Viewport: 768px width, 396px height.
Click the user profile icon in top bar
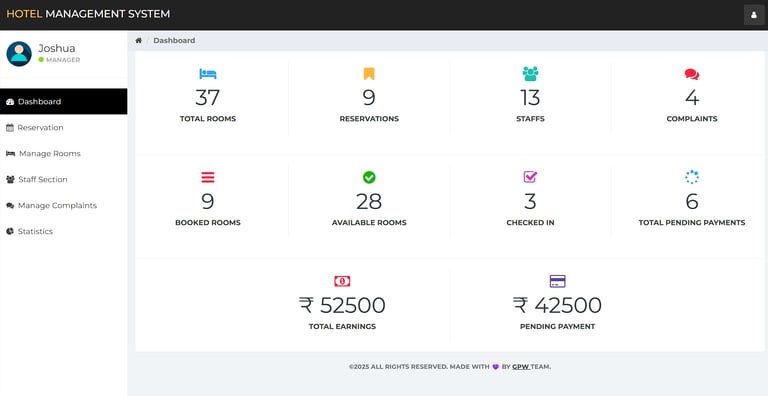pos(754,15)
